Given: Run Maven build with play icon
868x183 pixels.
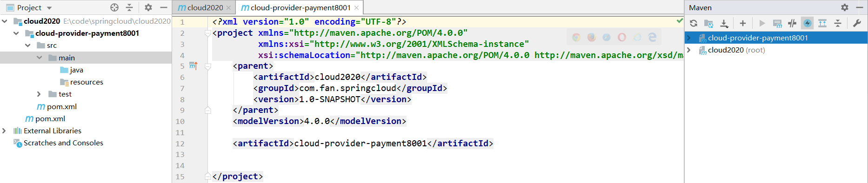Looking at the screenshot, I should pos(762,23).
